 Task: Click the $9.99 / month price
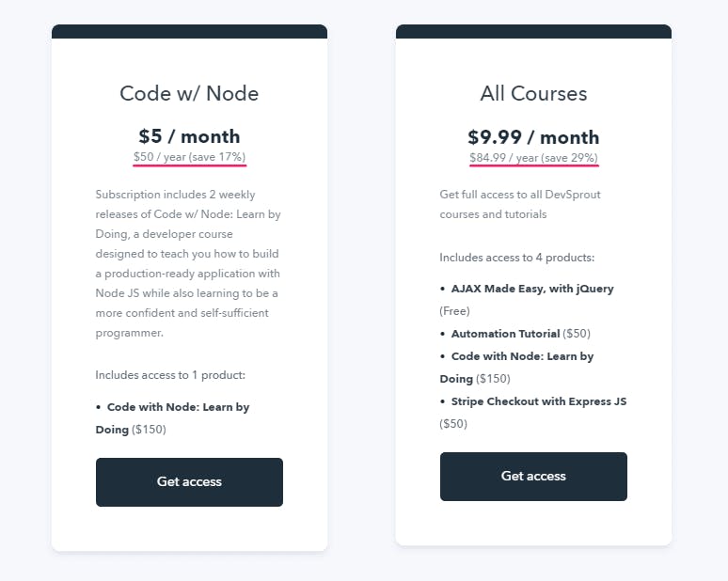pyautogui.click(x=533, y=137)
